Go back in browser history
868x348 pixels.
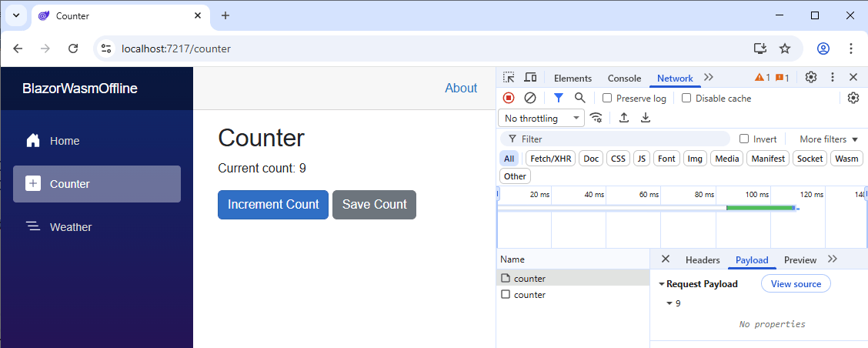tap(18, 49)
